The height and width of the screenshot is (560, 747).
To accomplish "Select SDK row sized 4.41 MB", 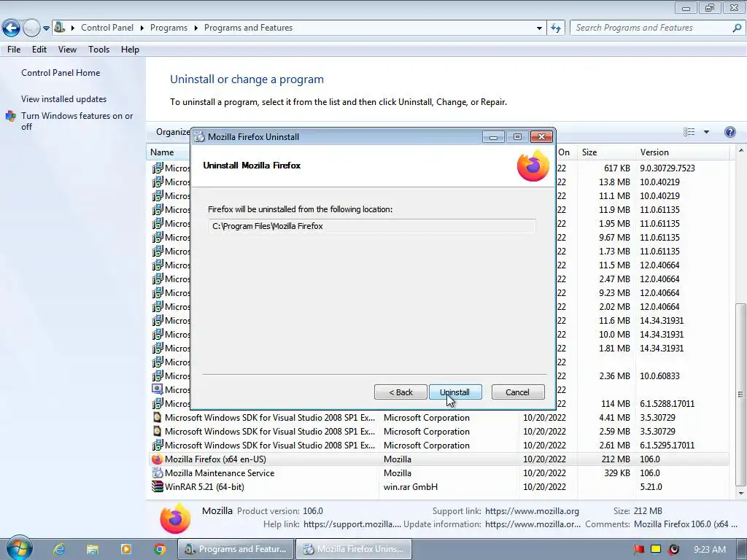I will click(439, 418).
